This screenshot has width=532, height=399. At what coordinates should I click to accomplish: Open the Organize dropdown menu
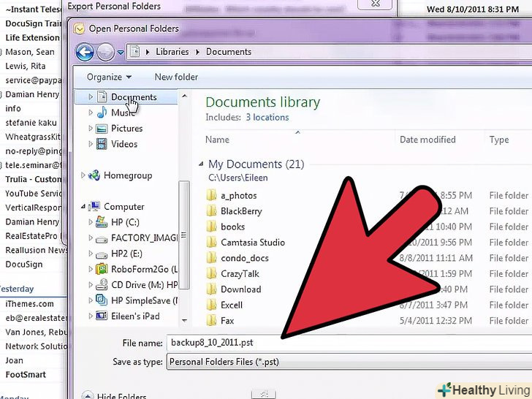tap(109, 77)
